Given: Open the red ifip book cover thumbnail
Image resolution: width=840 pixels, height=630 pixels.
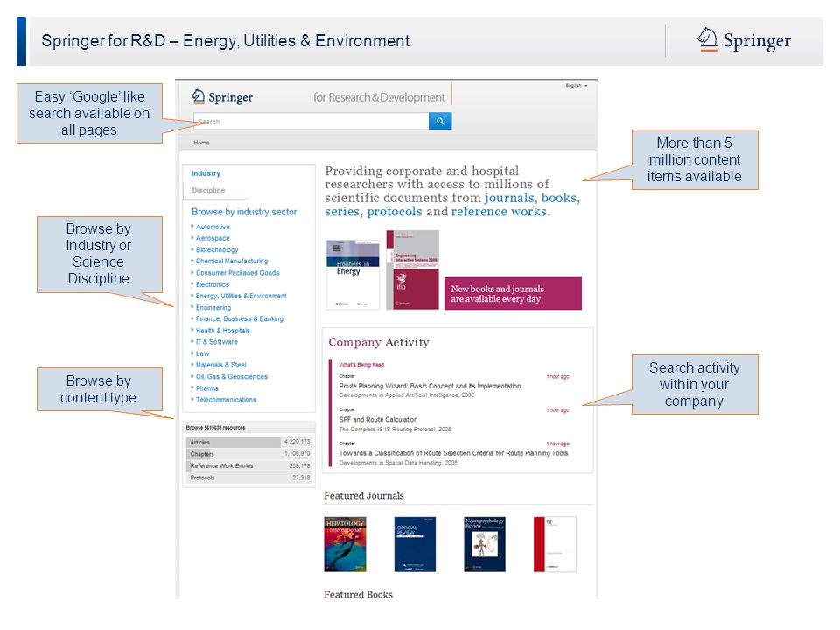Looking at the screenshot, I should (x=412, y=270).
